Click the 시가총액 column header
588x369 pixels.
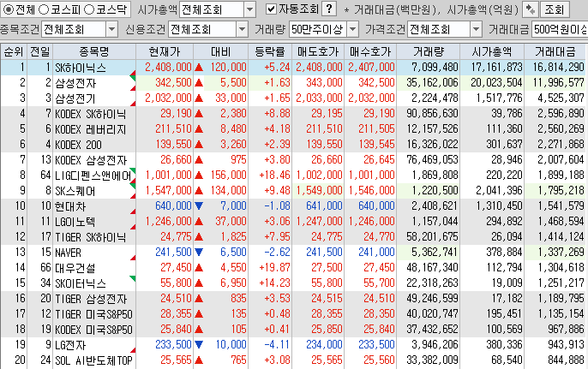coord(492,51)
